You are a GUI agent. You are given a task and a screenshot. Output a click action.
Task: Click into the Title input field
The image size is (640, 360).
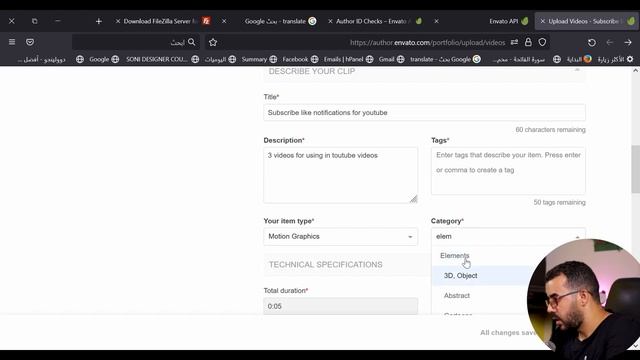(x=424, y=112)
